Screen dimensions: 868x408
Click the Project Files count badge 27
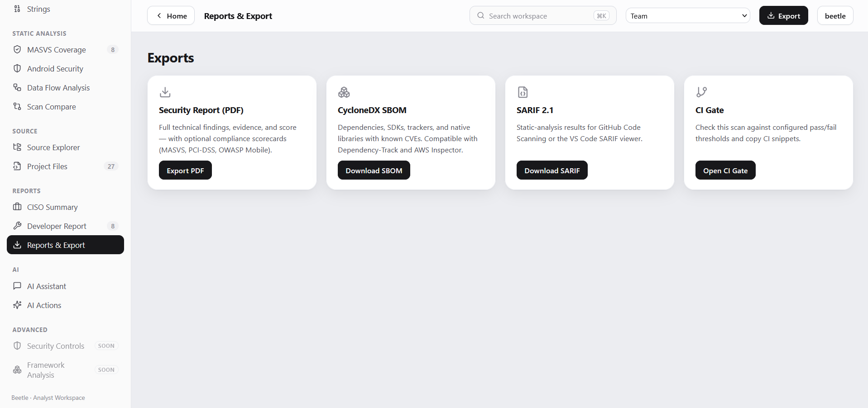pos(111,166)
